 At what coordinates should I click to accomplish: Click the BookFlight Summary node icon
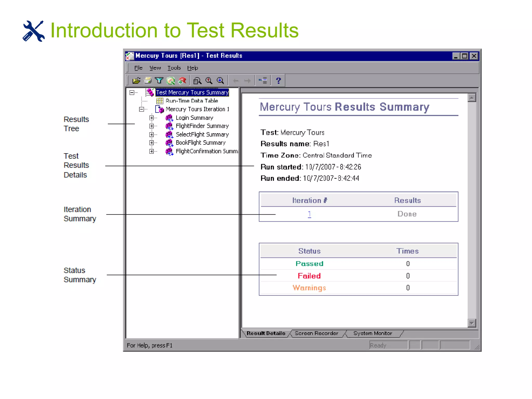pyautogui.click(x=169, y=143)
